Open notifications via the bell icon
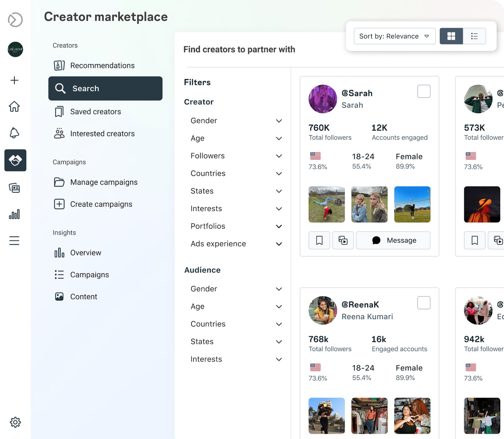This screenshot has width=504, height=439. point(14,133)
